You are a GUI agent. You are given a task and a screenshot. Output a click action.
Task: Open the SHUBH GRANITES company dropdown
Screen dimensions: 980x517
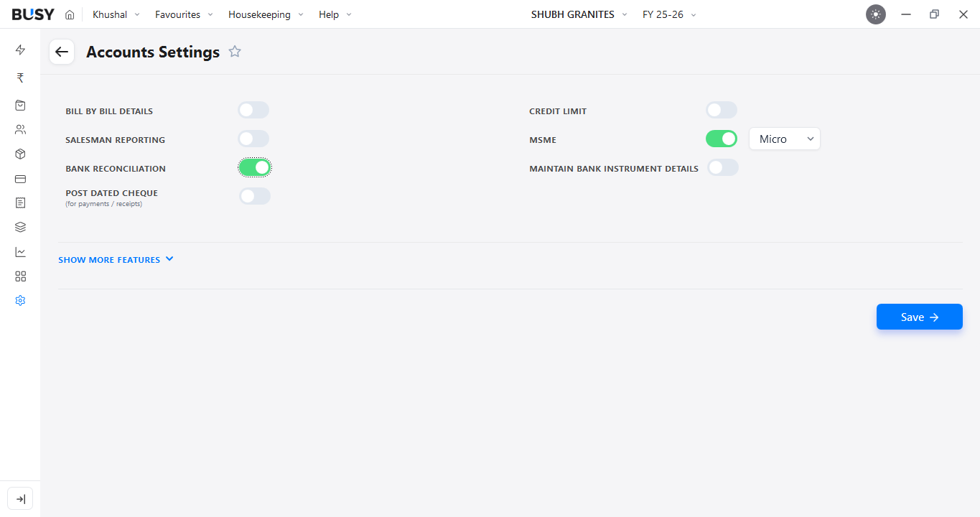[579, 14]
